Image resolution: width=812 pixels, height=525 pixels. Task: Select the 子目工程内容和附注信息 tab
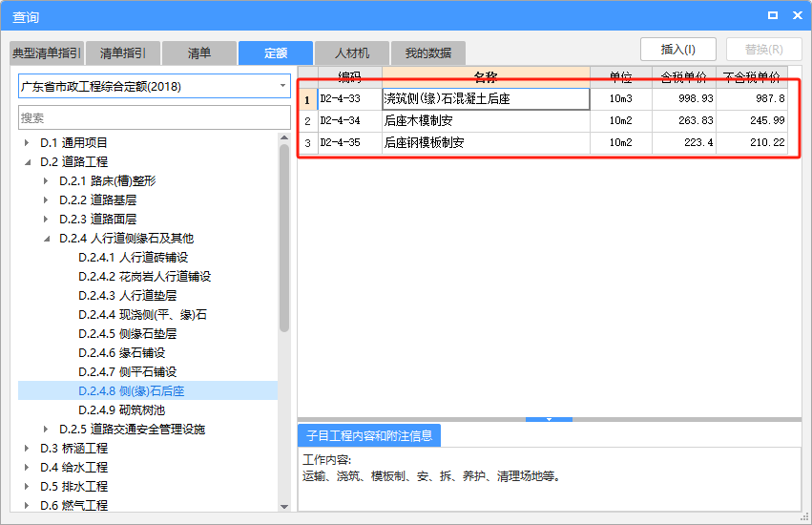369,435
